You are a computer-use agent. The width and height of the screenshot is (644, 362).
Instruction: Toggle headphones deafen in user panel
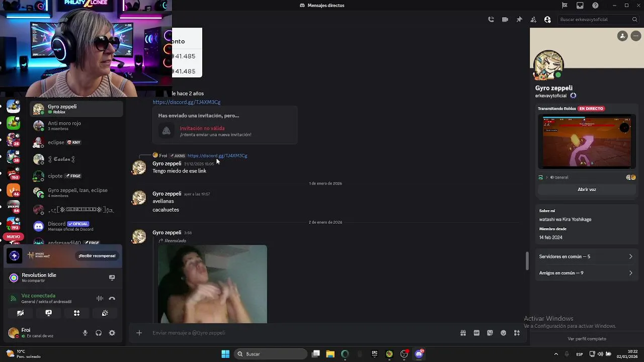[x=99, y=333]
